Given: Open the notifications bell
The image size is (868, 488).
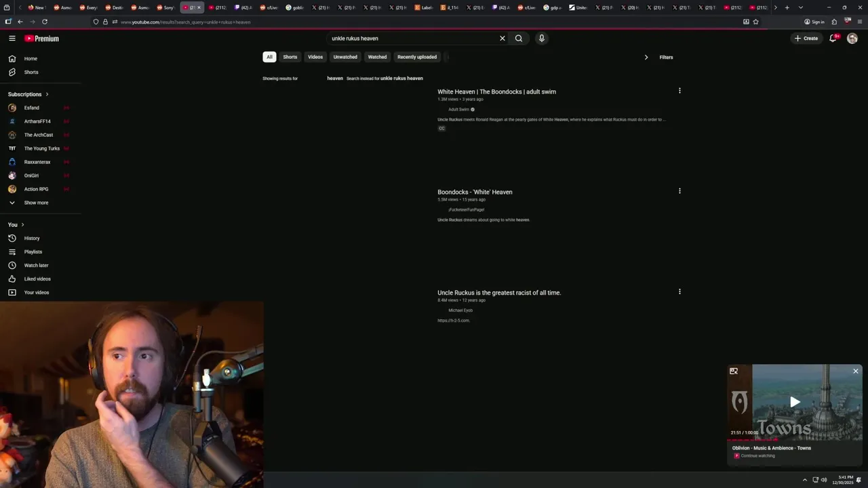Looking at the screenshot, I should (x=833, y=39).
